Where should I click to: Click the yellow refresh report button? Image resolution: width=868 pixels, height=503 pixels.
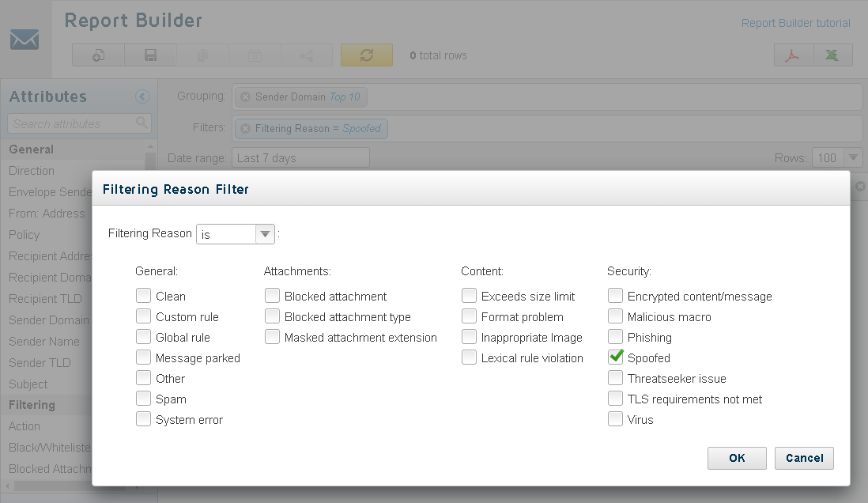point(367,55)
